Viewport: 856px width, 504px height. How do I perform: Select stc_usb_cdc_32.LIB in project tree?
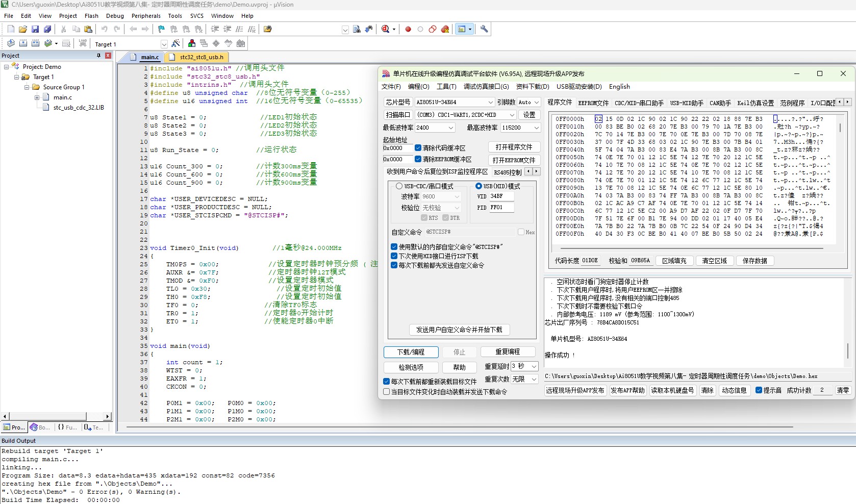tap(78, 108)
